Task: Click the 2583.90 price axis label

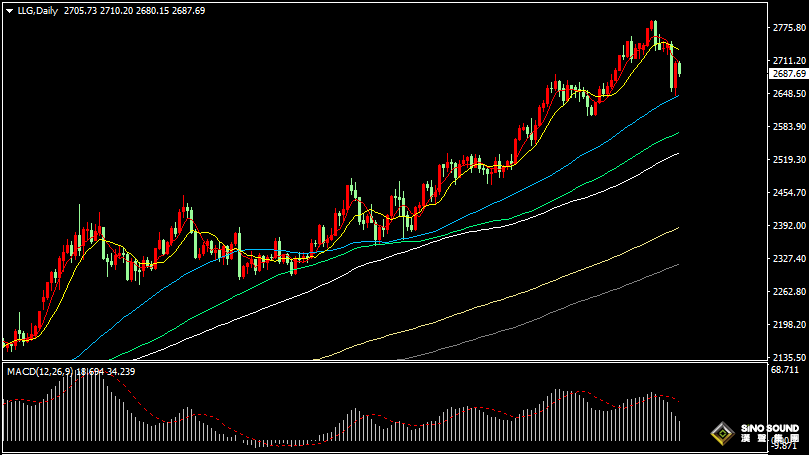Action: pyautogui.click(x=788, y=127)
